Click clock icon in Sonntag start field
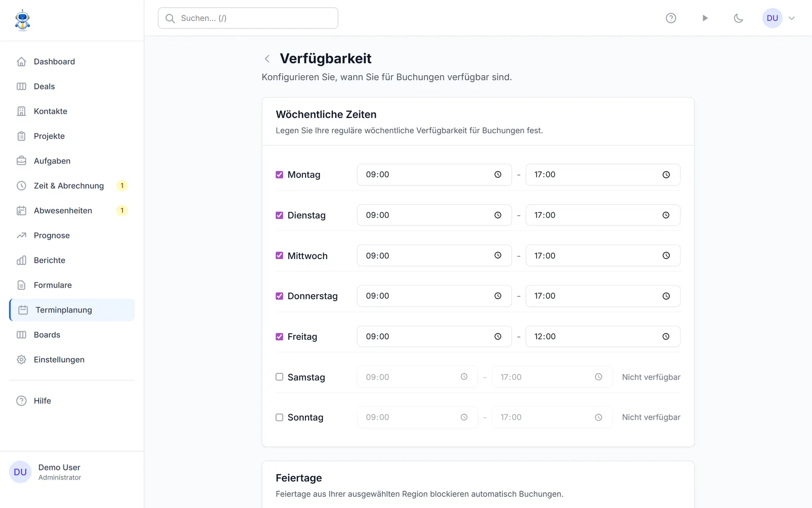This screenshot has width=812, height=508. click(x=464, y=418)
